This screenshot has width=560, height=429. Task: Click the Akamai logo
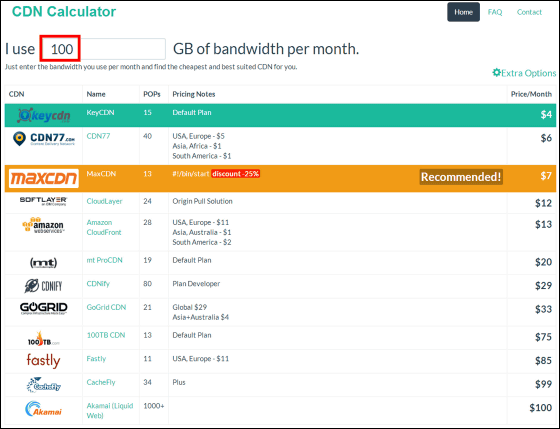tap(43, 409)
